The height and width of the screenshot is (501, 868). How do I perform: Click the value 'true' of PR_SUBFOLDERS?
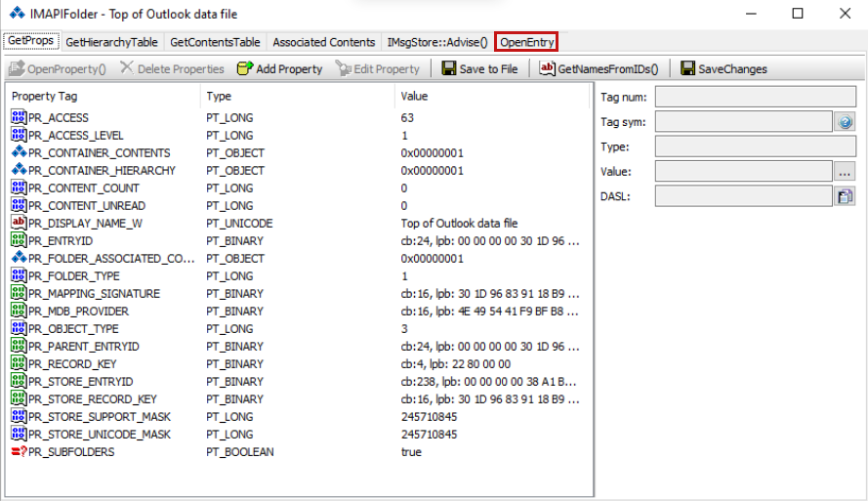point(411,452)
